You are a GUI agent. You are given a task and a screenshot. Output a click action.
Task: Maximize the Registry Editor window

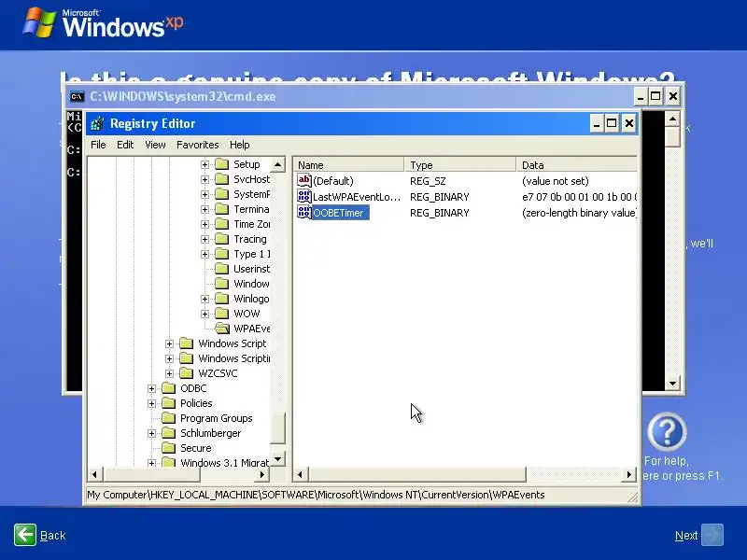coord(612,124)
